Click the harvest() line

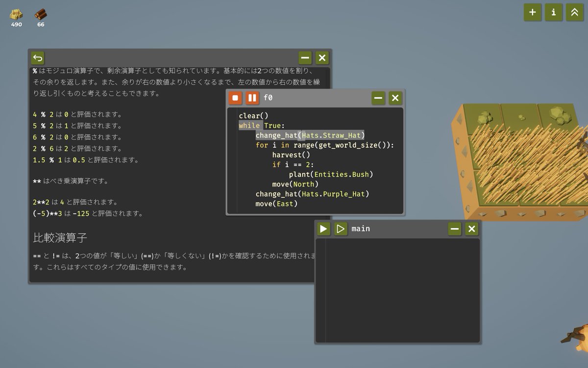291,155
